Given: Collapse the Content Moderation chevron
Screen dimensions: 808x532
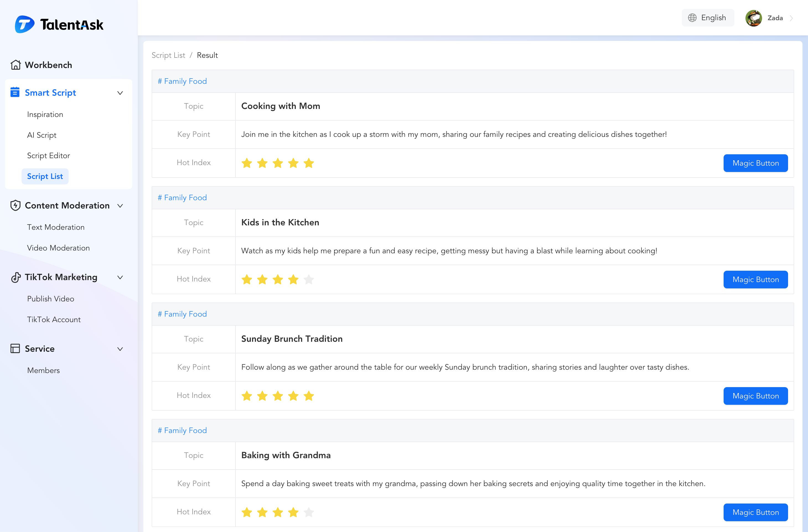Looking at the screenshot, I should pos(120,206).
